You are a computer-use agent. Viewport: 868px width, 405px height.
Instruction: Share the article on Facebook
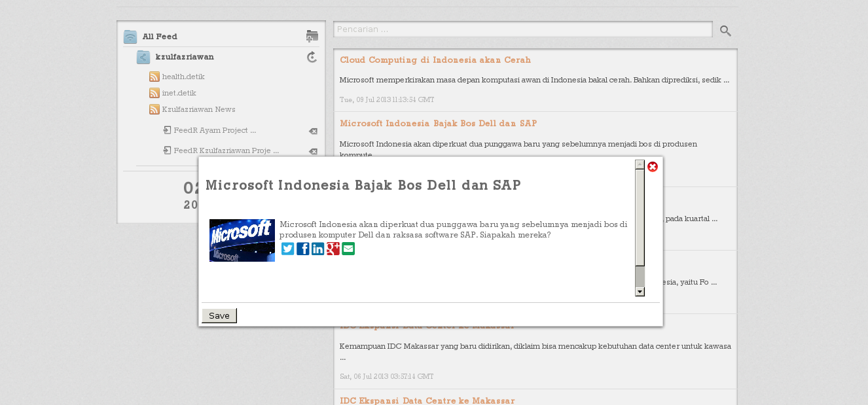tap(302, 249)
